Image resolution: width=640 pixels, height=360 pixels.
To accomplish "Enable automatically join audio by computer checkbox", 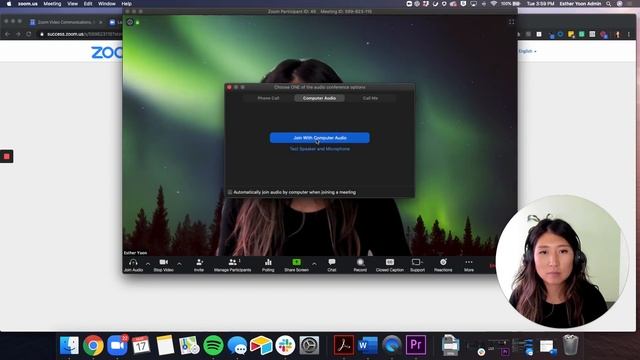I will pos(230,192).
